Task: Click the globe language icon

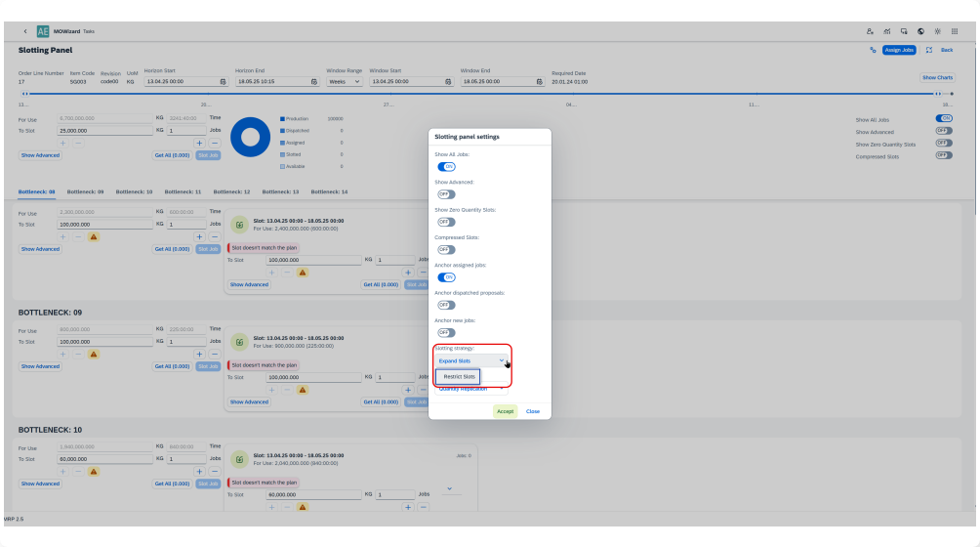Action: point(920,31)
